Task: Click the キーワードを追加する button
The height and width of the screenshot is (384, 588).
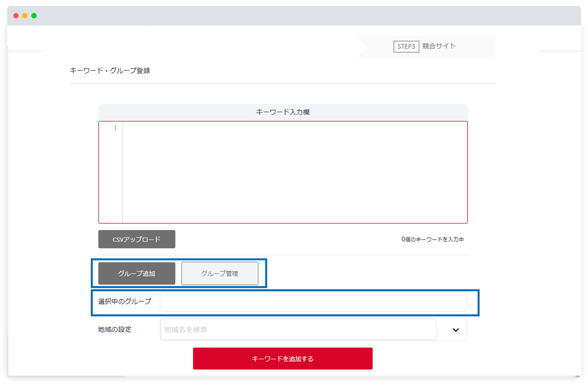Action: click(282, 358)
